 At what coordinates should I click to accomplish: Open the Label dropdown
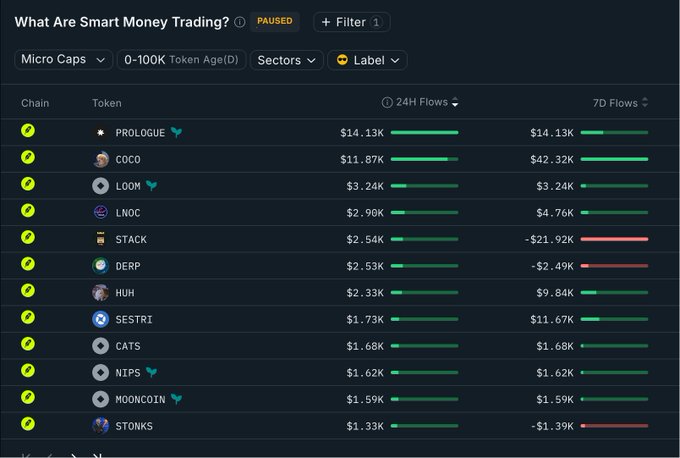[x=367, y=60]
